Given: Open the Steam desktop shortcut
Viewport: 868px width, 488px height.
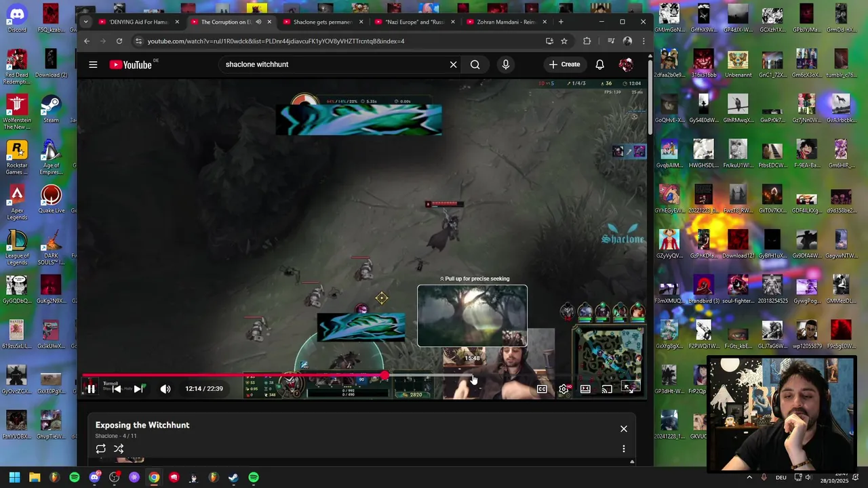Looking at the screenshot, I should click(51, 108).
